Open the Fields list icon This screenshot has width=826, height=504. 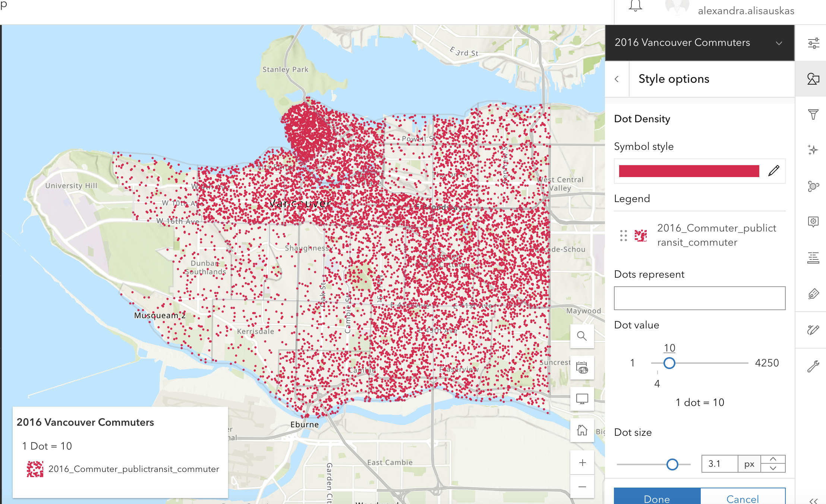point(813,258)
